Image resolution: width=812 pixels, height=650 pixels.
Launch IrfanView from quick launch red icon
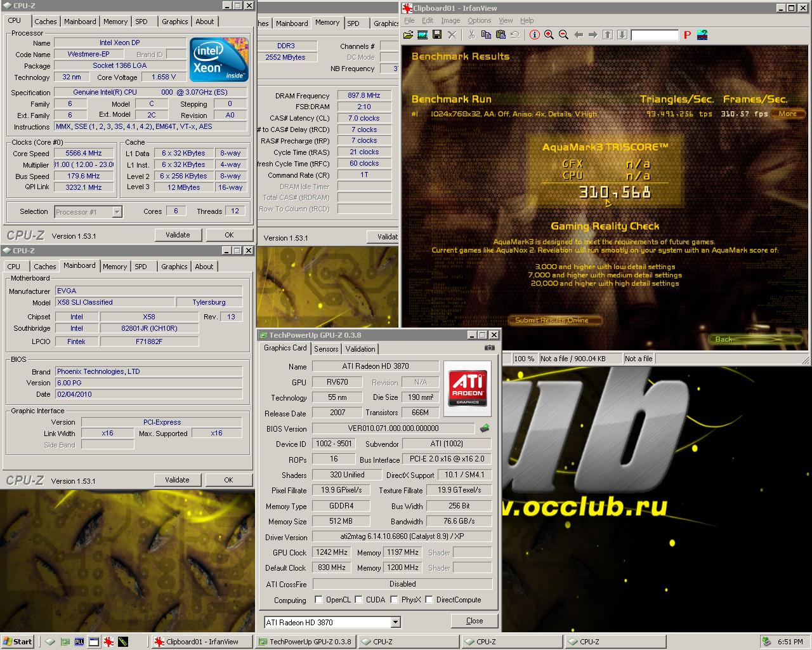click(x=108, y=642)
